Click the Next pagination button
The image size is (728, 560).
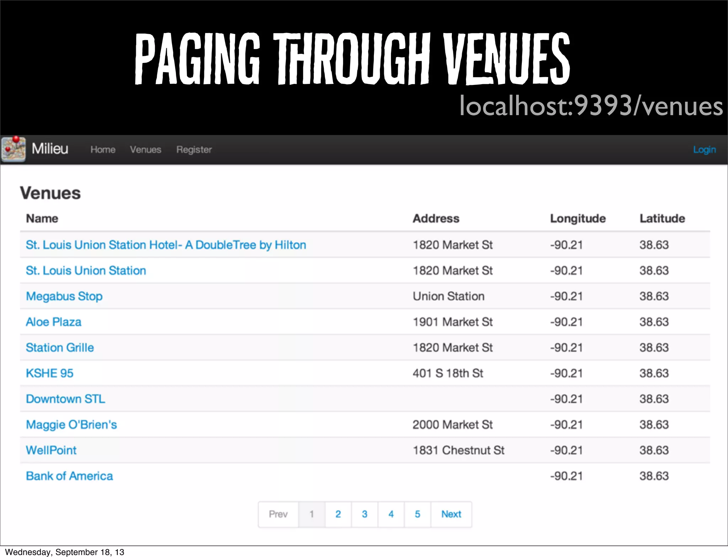[x=451, y=514]
